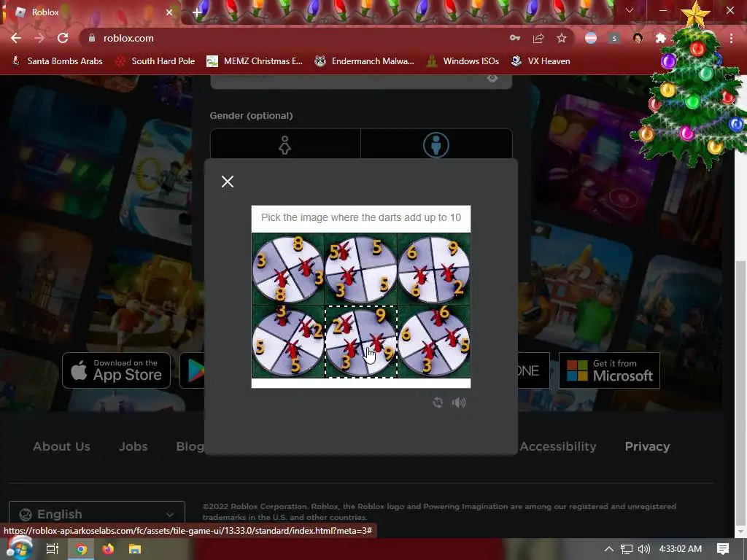Open the Accessibility footer link

558,447
